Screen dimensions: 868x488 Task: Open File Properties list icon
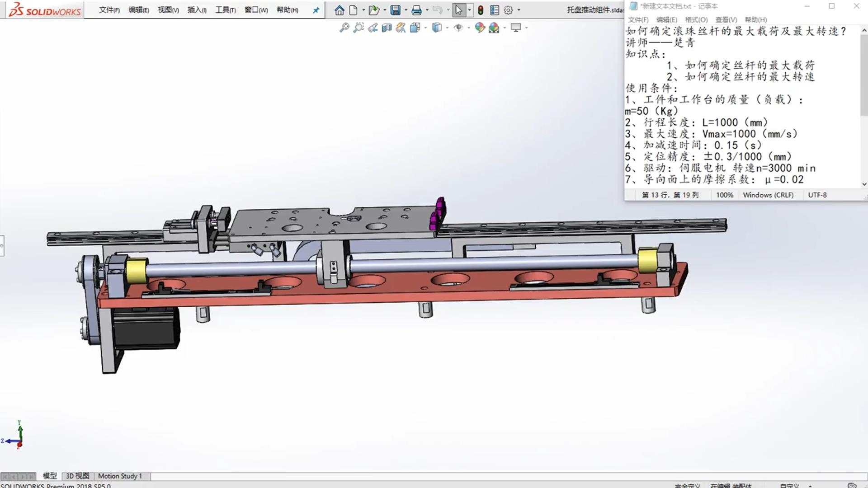tap(495, 10)
